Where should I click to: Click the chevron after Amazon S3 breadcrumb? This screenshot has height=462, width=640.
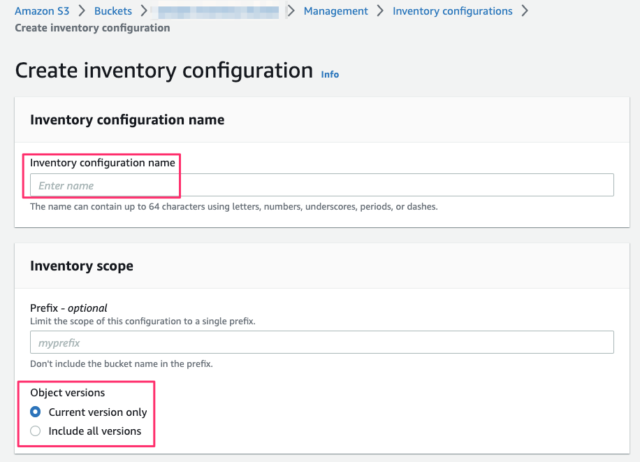click(x=82, y=11)
